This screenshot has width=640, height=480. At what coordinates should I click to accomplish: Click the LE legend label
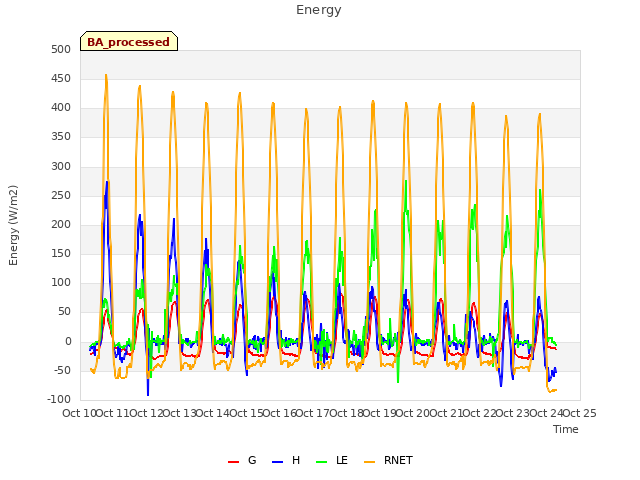(342, 460)
